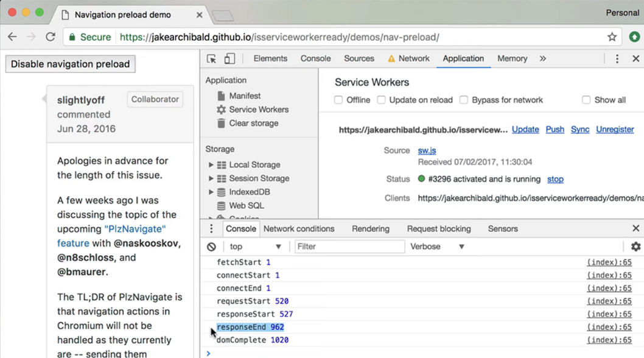Close the console drawer

(x=636, y=228)
